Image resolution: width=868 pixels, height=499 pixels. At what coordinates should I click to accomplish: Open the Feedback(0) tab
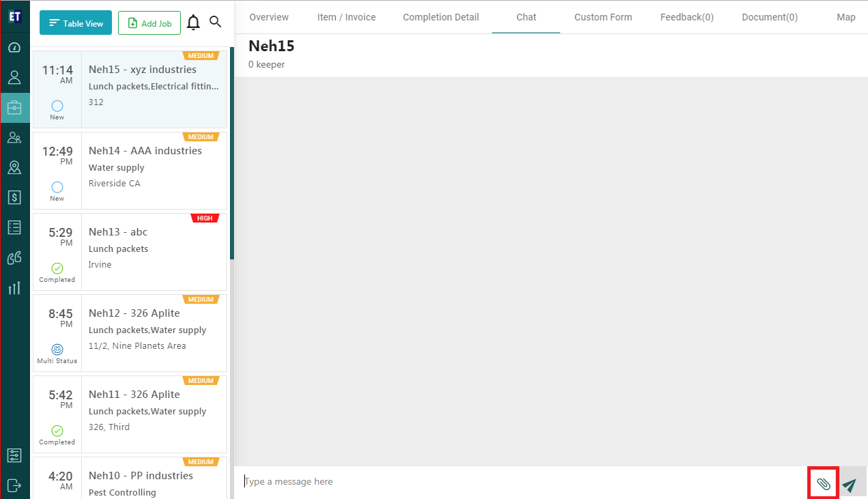click(x=687, y=17)
